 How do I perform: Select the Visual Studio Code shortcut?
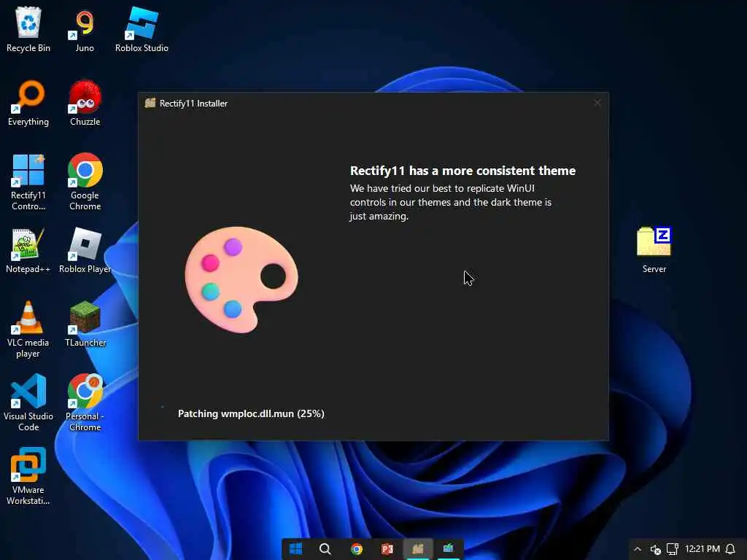(28, 402)
